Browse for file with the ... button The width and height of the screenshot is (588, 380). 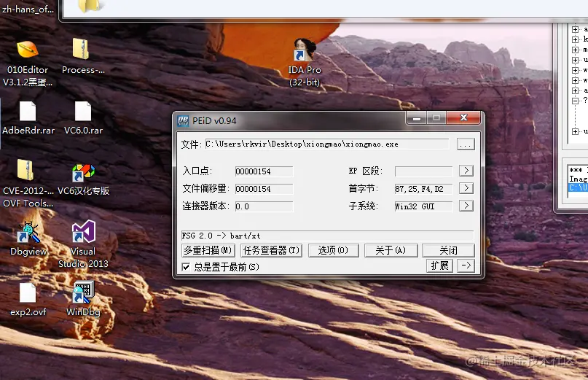click(466, 144)
